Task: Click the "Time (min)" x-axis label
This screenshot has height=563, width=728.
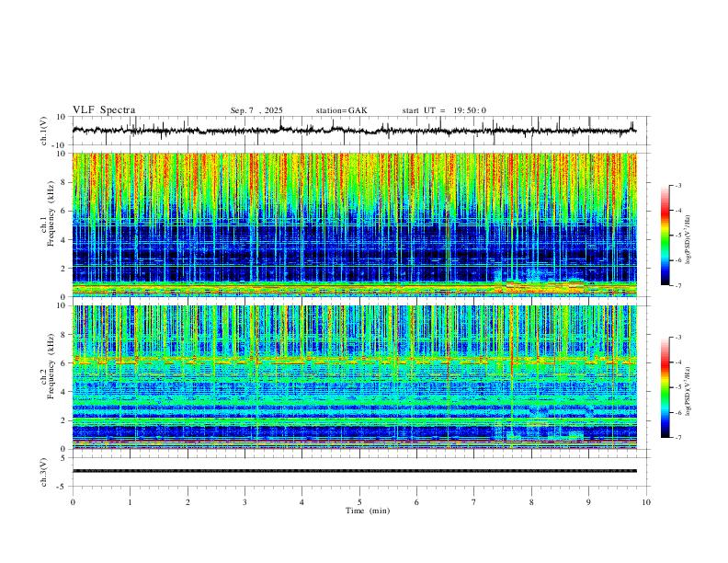Action: point(368,511)
